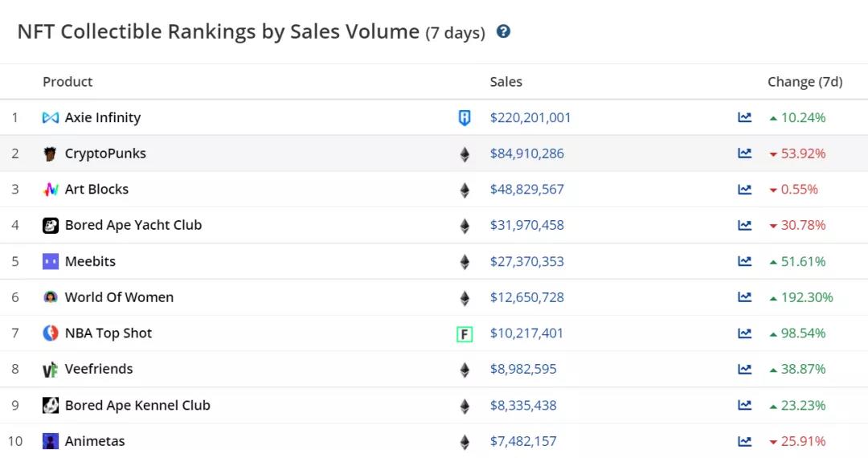The height and width of the screenshot is (458, 868).
Task: Open the World Of Women link
Action: tap(120, 297)
